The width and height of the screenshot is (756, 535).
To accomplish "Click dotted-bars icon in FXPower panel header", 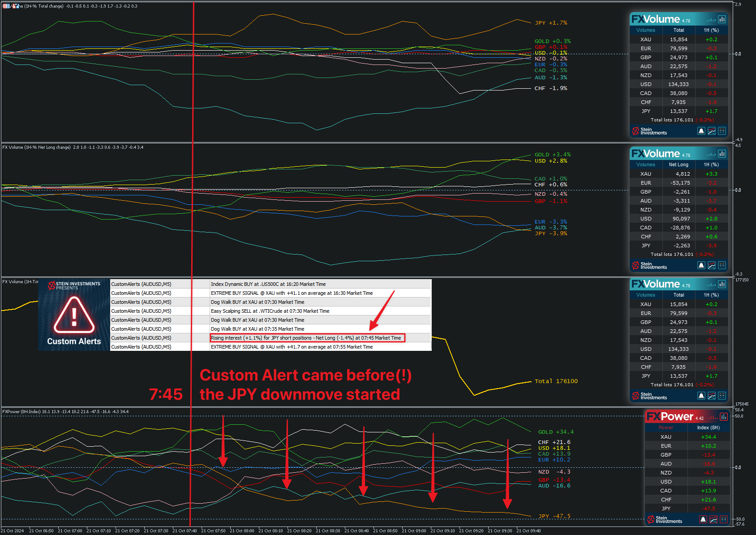I will (724, 417).
